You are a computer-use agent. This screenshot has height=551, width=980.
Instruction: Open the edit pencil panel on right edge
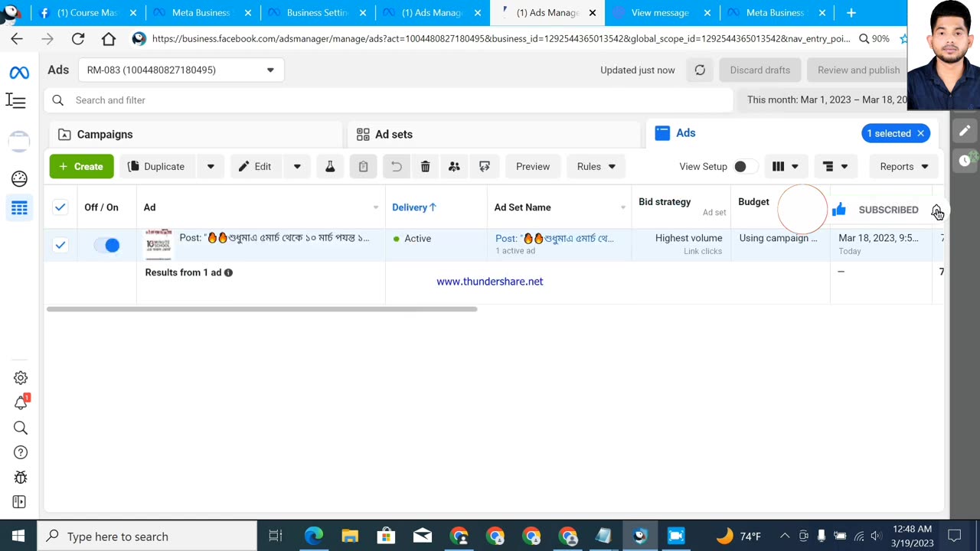[965, 131]
